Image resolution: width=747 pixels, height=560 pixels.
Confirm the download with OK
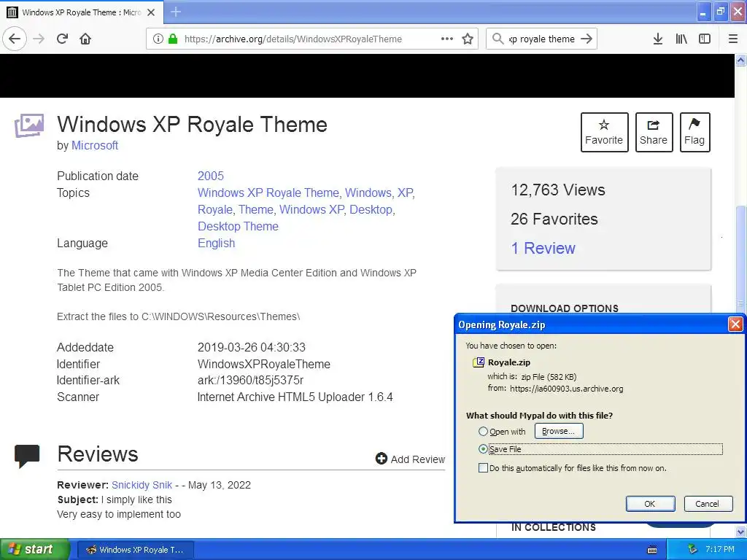point(650,504)
